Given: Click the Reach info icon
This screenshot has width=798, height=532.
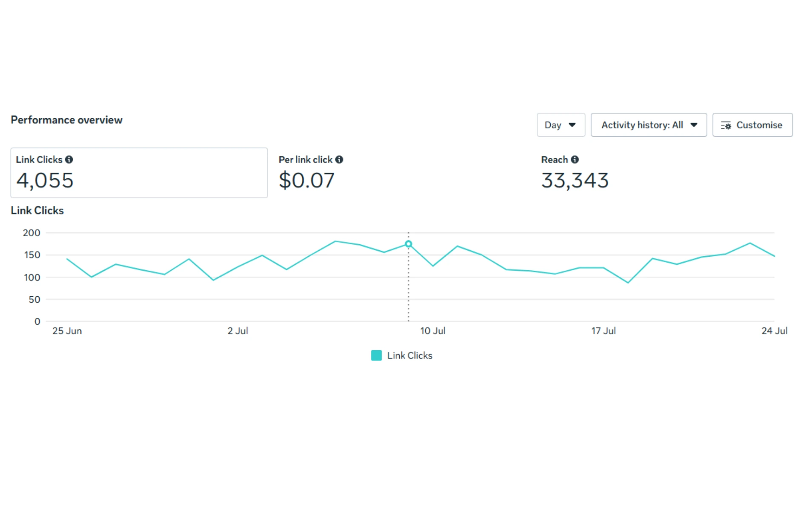Looking at the screenshot, I should point(575,159).
